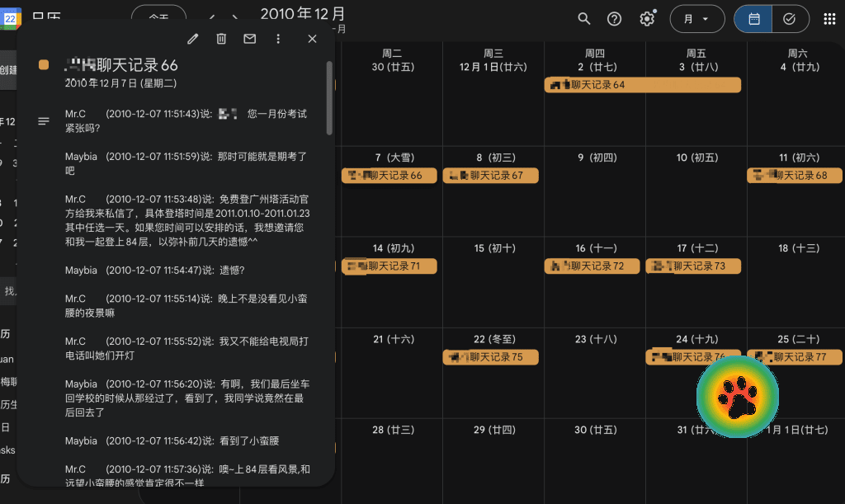This screenshot has height=504, width=845.
Task: Click the orange event color square
Action: [x=44, y=65]
